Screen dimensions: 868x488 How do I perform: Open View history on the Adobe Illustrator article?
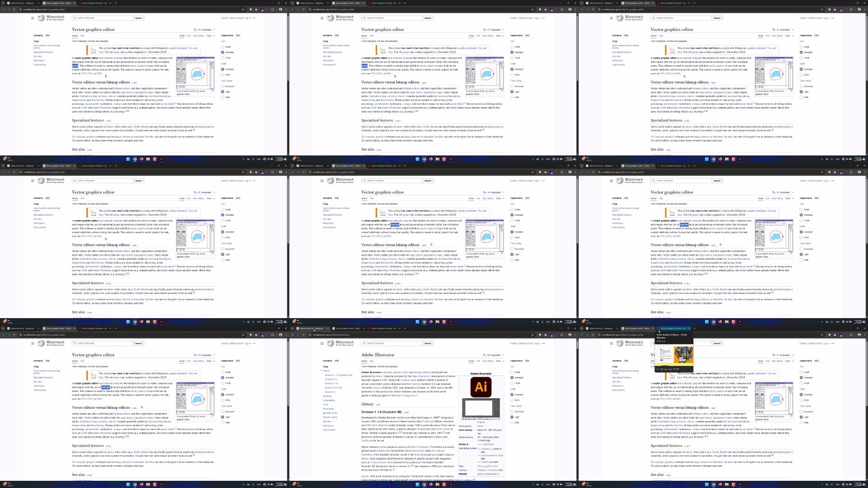[x=488, y=361]
